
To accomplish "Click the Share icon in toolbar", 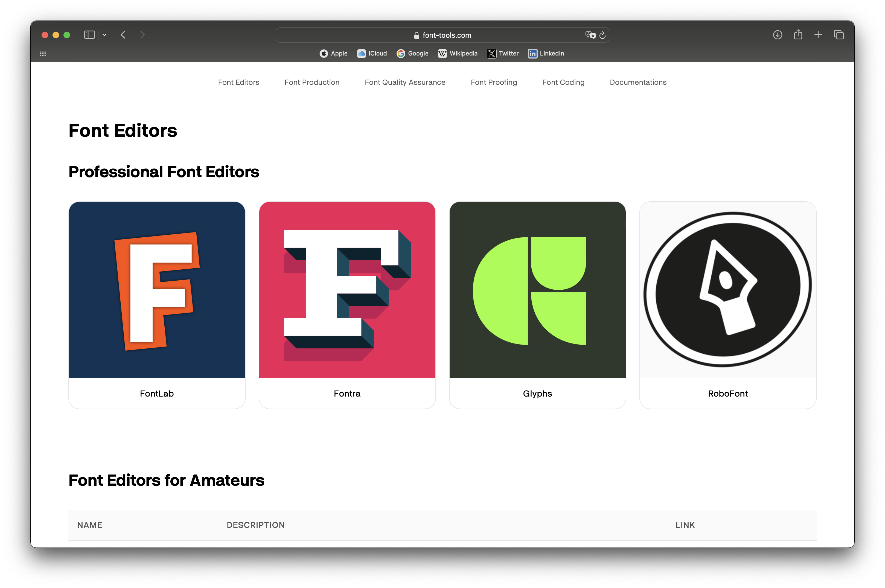I will (x=798, y=34).
